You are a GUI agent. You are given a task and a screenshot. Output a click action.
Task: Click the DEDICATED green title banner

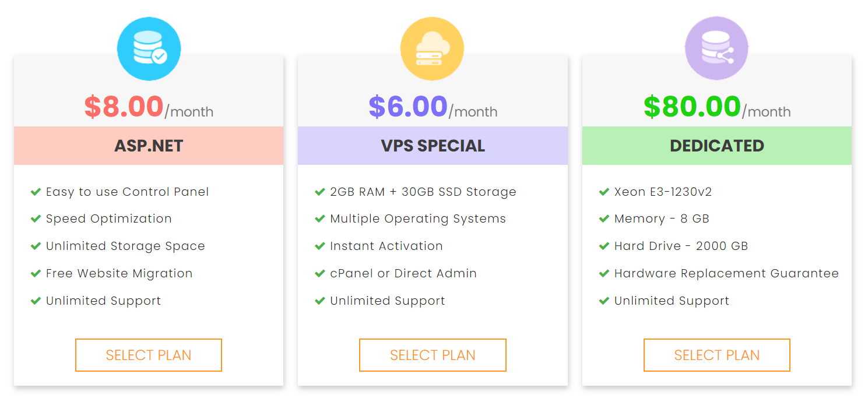click(x=717, y=146)
